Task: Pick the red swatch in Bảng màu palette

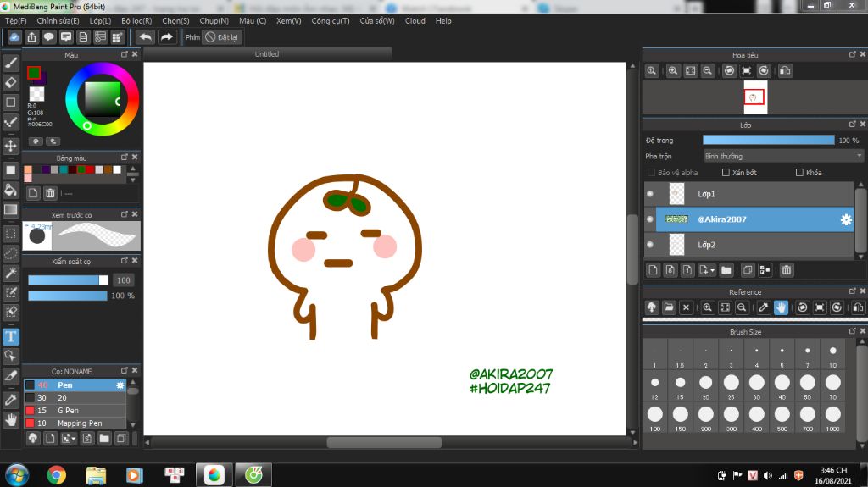Action: pyautogui.click(x=90, y=169)
